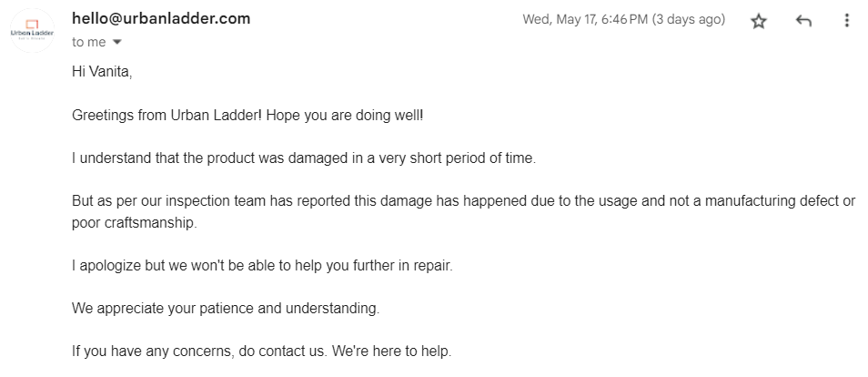Viewport: 868px width, 377px height.
Task: Click the Wed, May 17, 6:46 PM timestamp
Action: [x=585, y=19]
